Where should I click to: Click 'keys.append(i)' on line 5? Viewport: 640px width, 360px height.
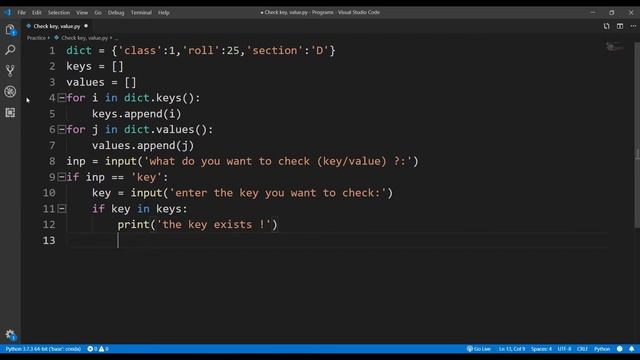click(x=137, y=114)
